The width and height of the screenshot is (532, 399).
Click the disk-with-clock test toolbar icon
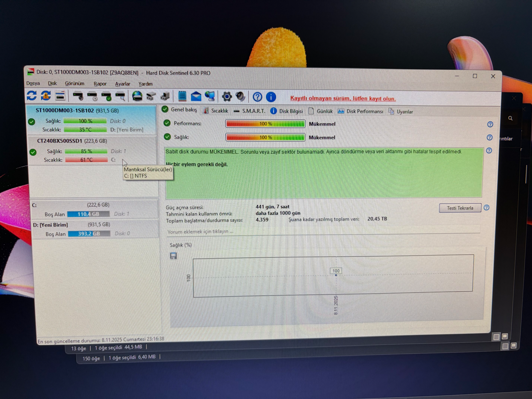(92, 96)
